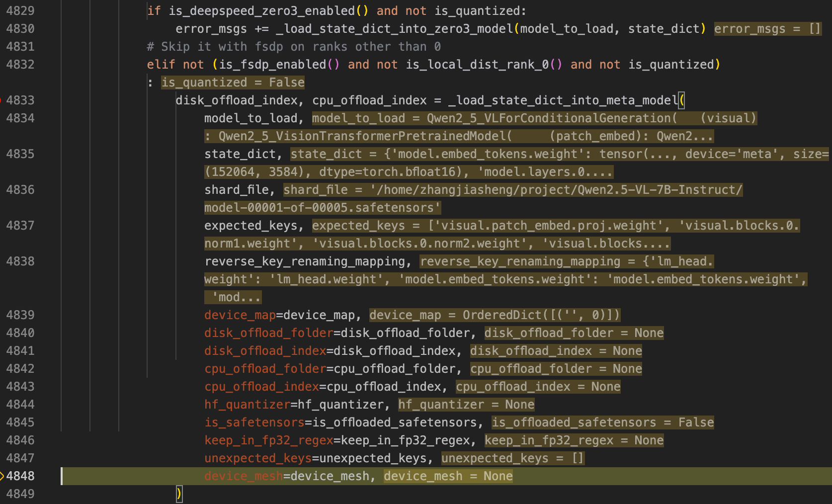Click the keep_in_fp32_regex keyword argument
The width and height of the screenshot is (832, 504).
point(268,440)
